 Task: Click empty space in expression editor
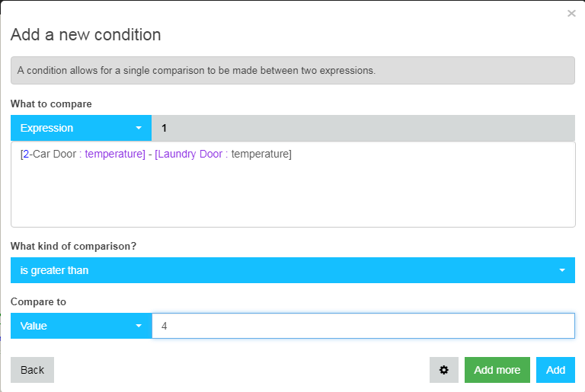[292, 196]
